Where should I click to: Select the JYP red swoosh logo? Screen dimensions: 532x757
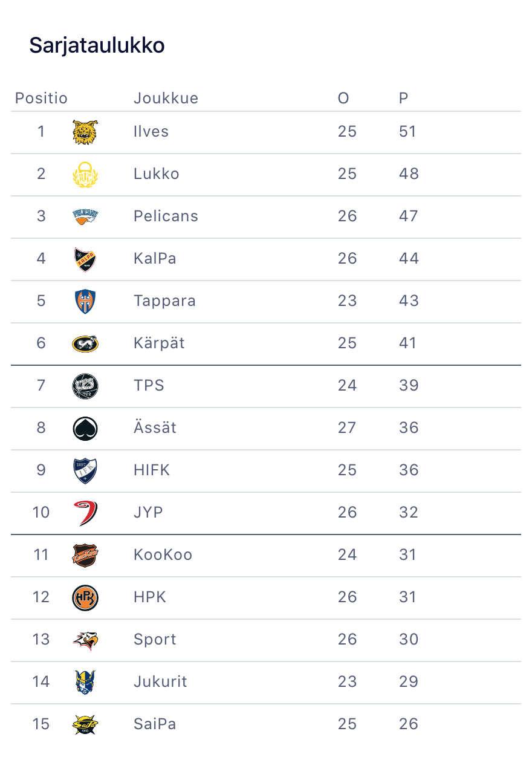point(85,513)
